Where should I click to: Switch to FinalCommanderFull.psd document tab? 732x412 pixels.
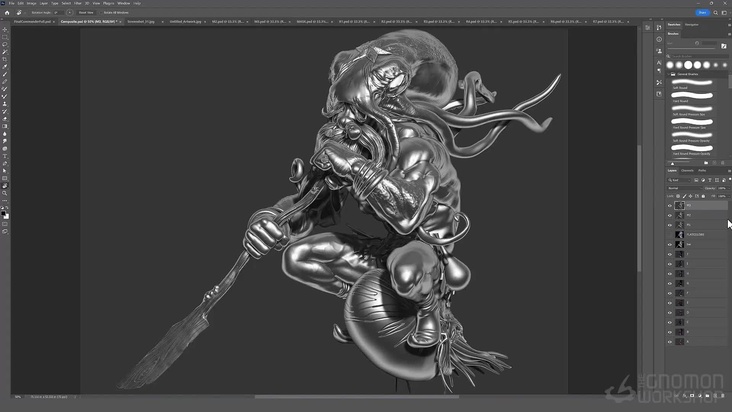[32, 21]
